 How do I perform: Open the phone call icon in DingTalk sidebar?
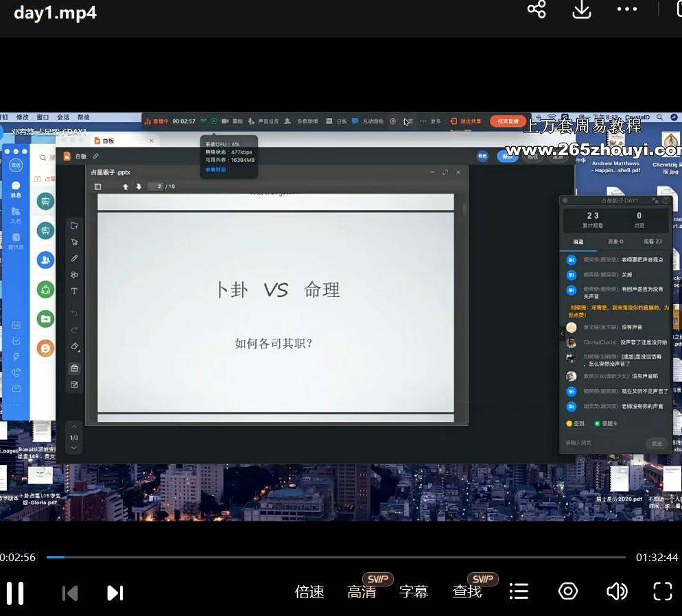pos(16,372)
